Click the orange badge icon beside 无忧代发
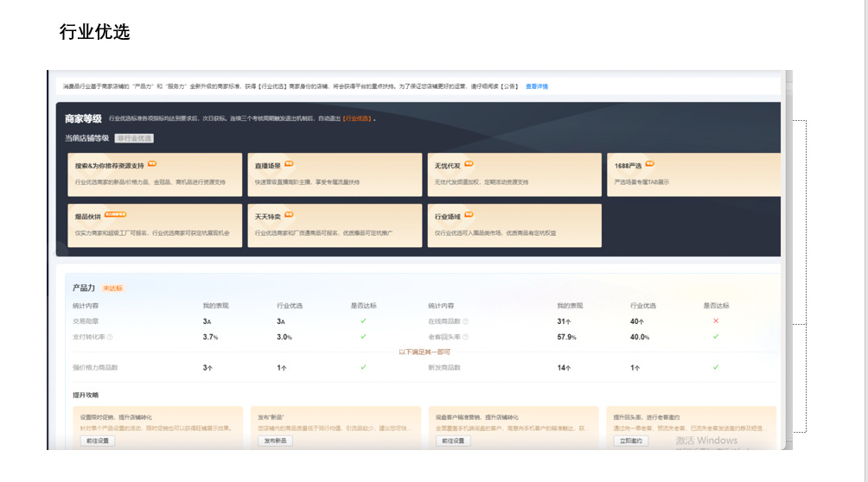The height and width of the screenshot is (482, 868). pos(469,164)
